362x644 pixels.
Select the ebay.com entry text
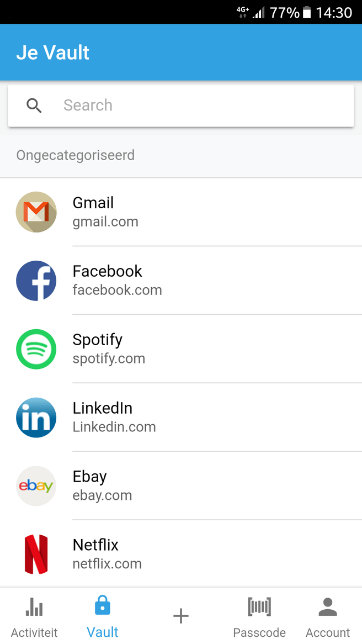102,495
